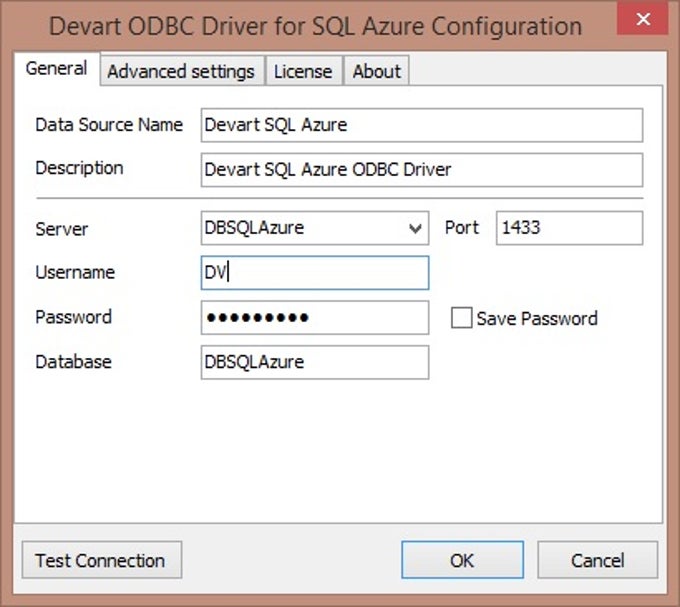Click the Password label
This screenshot has width=680, height=607.
(x=73, y=317)
